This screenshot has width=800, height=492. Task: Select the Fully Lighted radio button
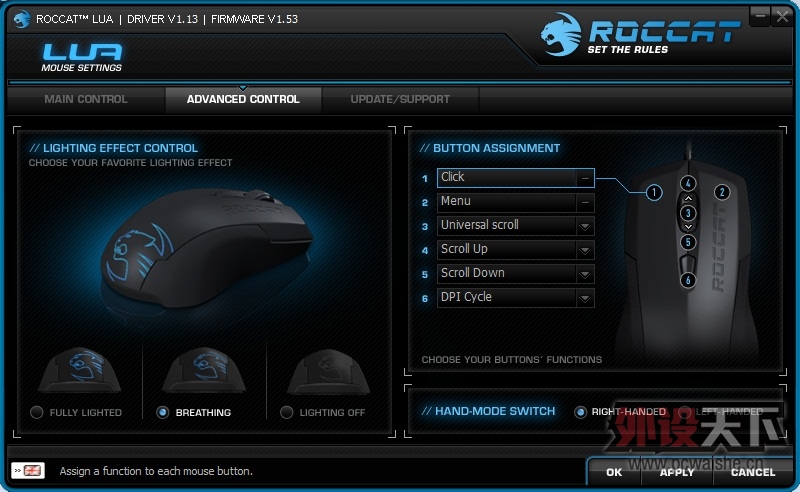pyautogui.click(x=37, y=412)
